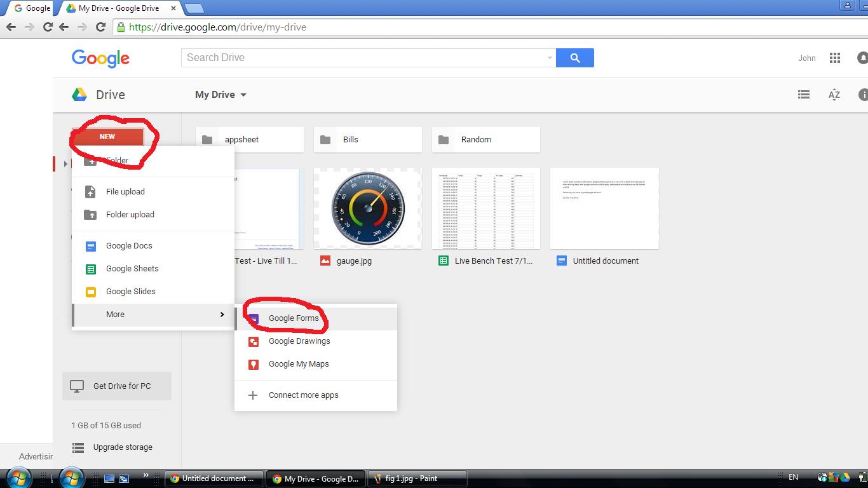Click the More menu entry
The image size is (868, 488).
153,315
